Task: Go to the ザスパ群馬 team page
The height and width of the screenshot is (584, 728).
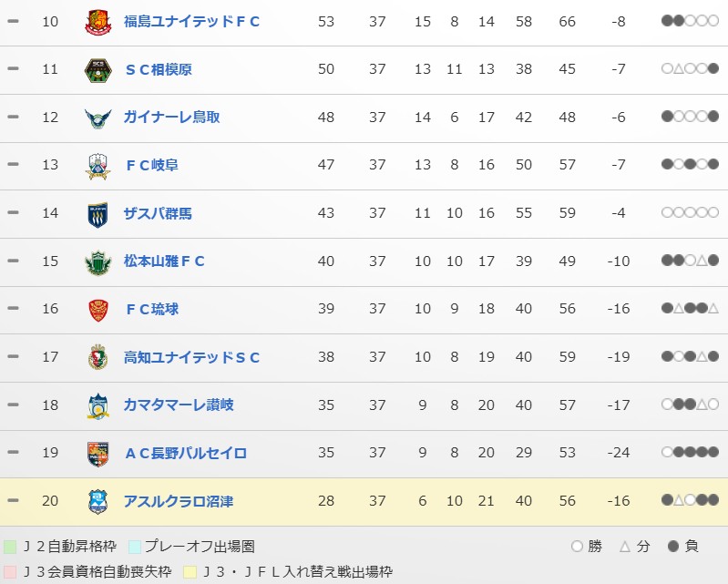Action: [158, 213]
